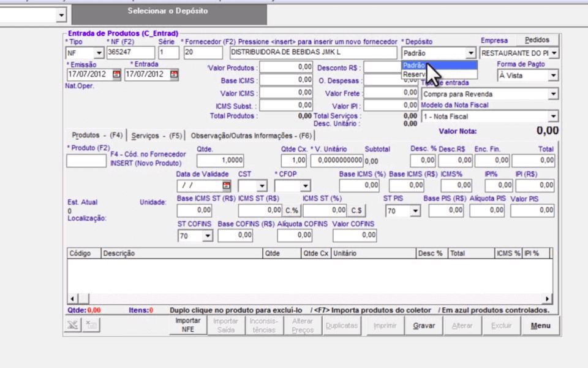Image resolution: width=588 pixels, height=368 pixels.
Task: Click the Fornecedor code field
Action: point(203,53)
